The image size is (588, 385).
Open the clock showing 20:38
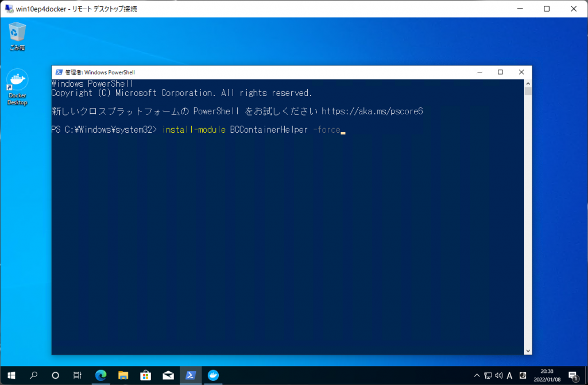(x=547, y=375)
